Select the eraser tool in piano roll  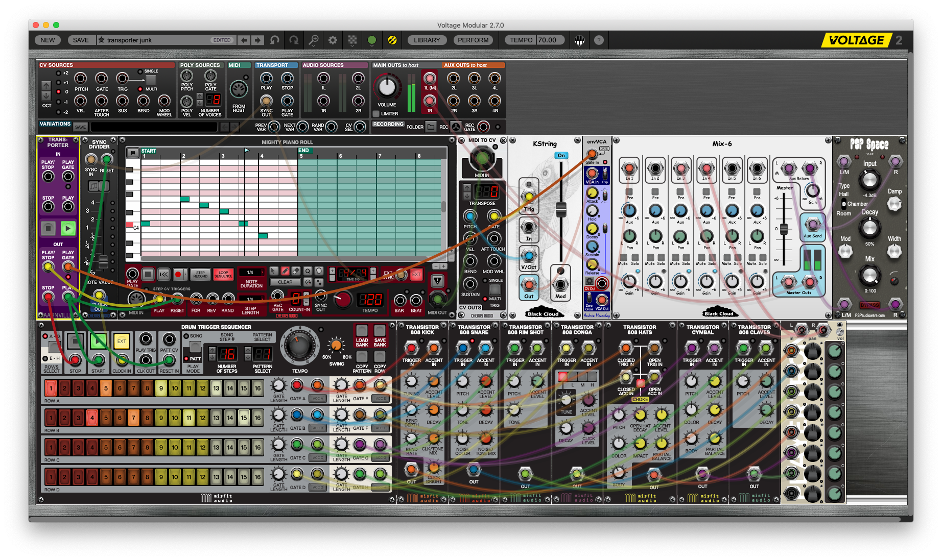pos(296,271)
